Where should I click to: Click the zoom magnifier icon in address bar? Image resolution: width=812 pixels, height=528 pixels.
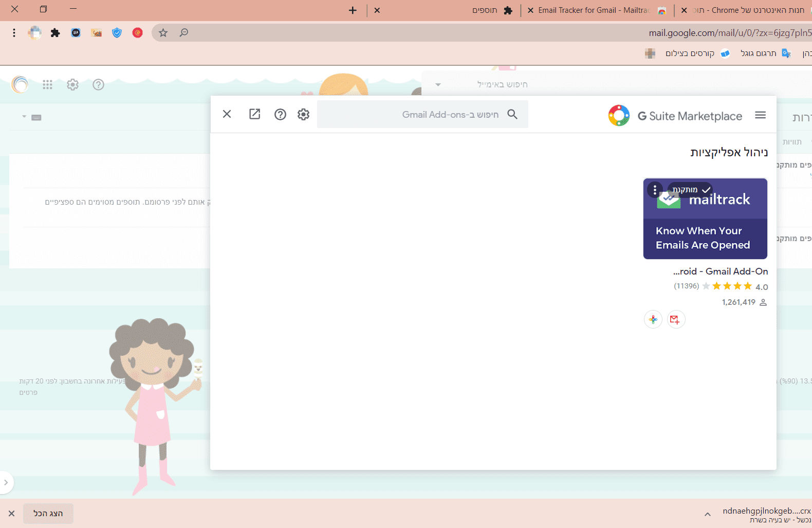coord(184,33)
